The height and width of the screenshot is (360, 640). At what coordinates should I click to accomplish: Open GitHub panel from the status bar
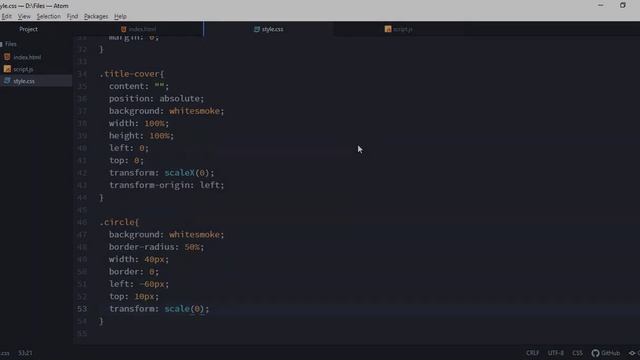[606, 353]
